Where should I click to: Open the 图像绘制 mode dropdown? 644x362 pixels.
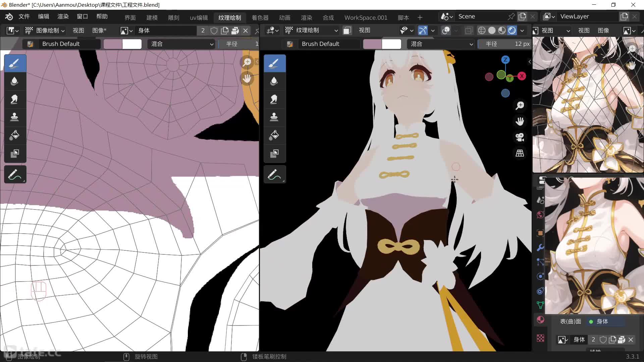(x=45, y=31)
